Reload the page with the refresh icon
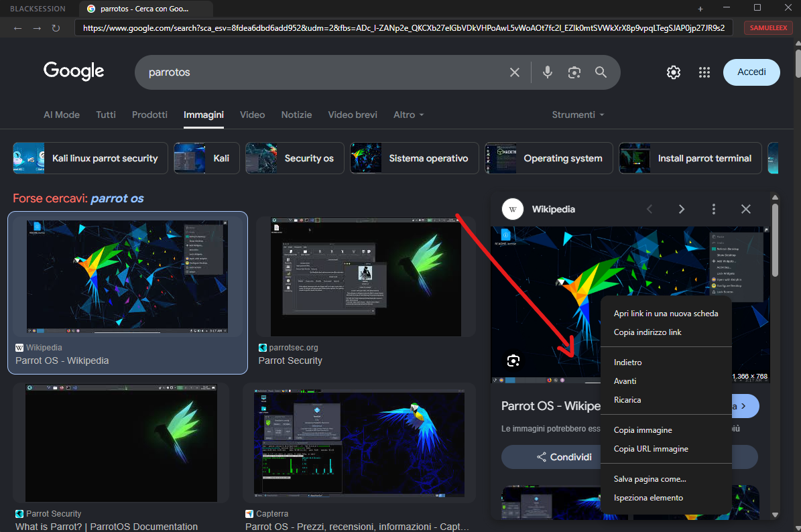Screen dimensions: 801x532 click(56, 28)
